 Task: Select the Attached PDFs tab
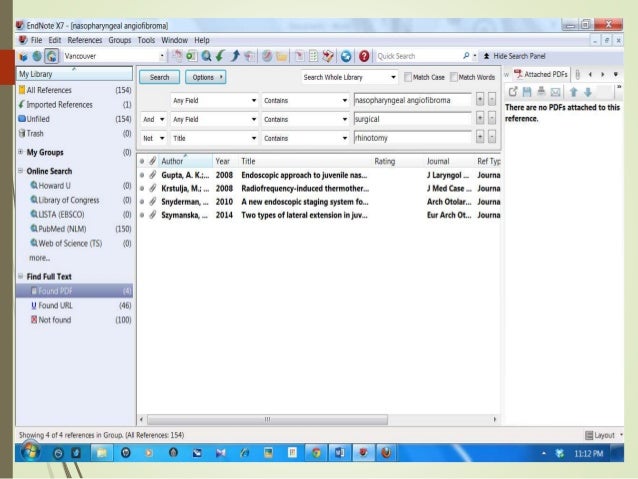pyautogui.click(x=541, y=74)
